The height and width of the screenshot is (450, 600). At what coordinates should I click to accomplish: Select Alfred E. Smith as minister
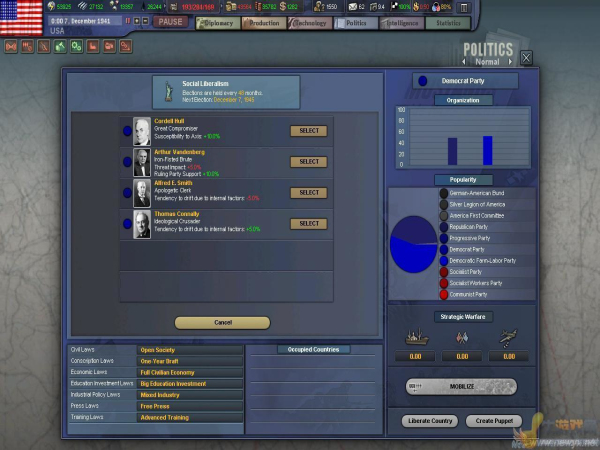pyautogui.click(x=309, y=193)
